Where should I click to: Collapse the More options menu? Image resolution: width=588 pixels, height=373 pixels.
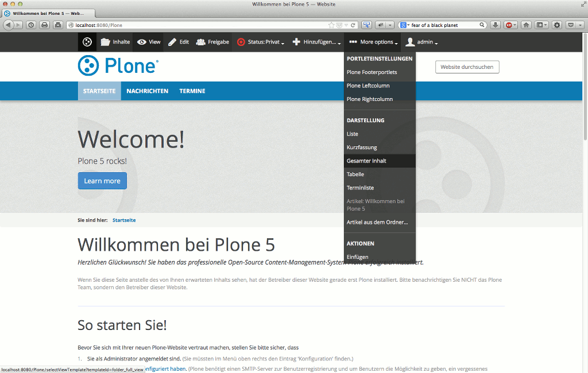coord(373,42)
